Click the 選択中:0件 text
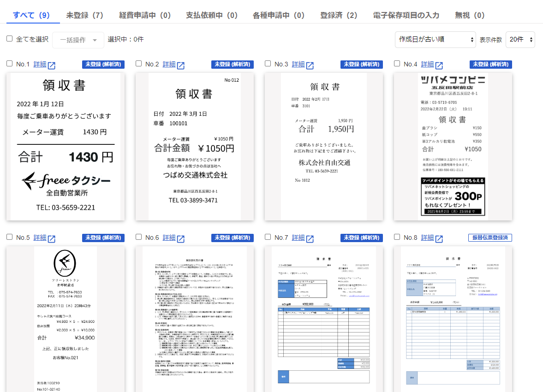The width and height of the screenshot is (543, 392). [125, 40]
